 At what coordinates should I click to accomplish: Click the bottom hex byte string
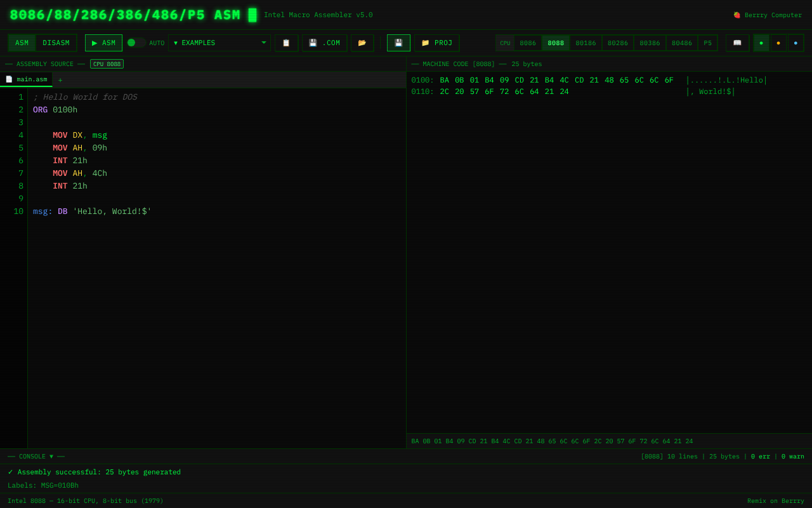(552, 441)
